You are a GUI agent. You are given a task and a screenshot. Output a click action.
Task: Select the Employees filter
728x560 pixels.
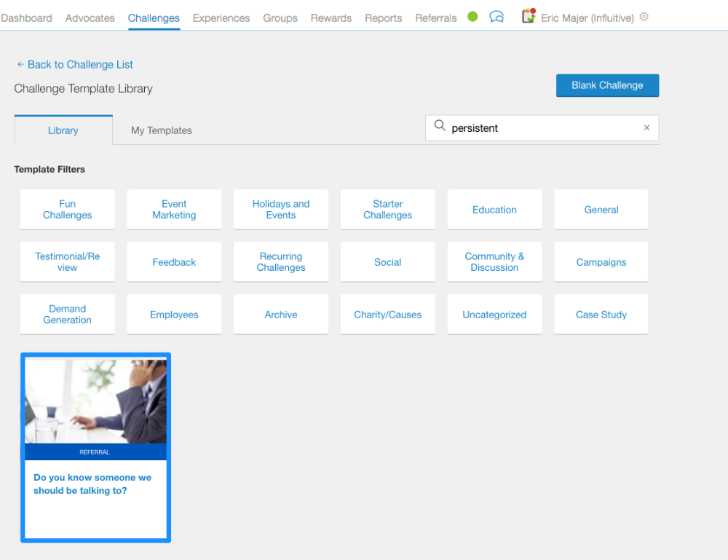coord(174,315)
